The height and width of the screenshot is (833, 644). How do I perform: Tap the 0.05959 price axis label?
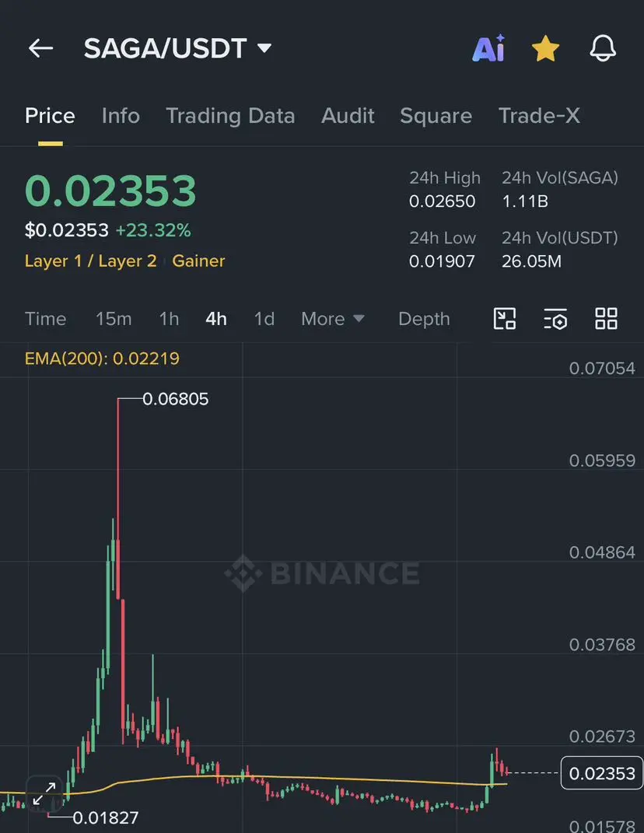point(602,460)
